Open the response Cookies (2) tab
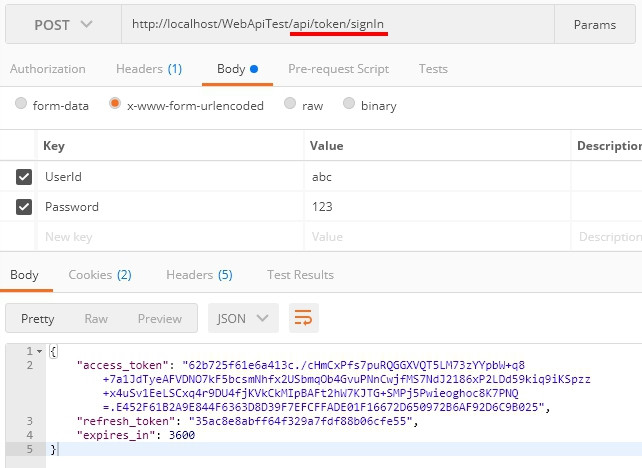 (100, 275)
